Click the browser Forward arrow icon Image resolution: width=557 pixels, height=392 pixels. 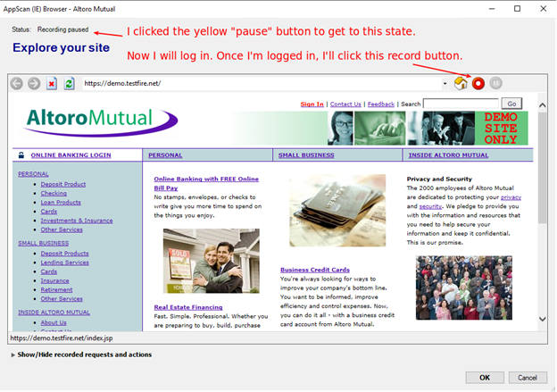coord(34,83)
